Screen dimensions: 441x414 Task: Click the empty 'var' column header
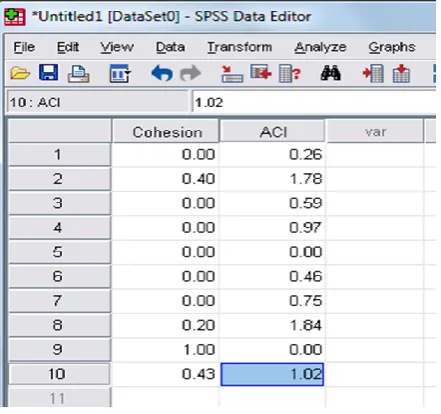point(375,132)
